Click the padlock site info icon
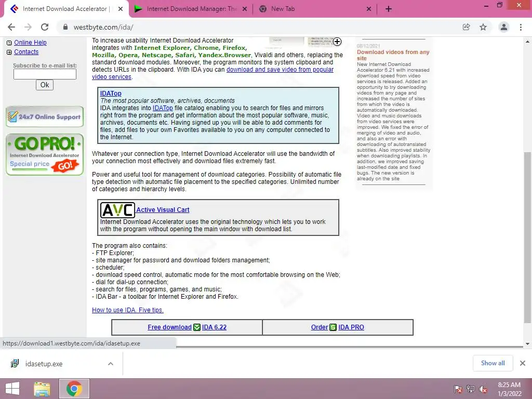Image resolution: width=532 pixels, height=399 pixels. coord(65,27)
